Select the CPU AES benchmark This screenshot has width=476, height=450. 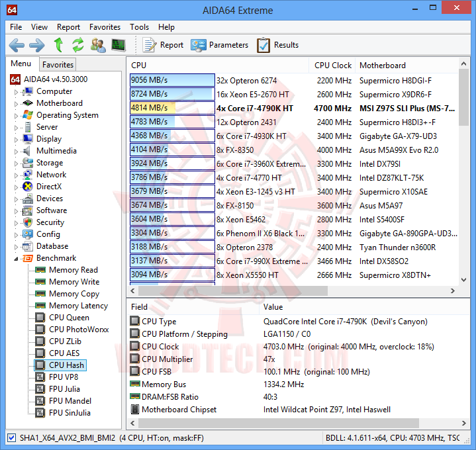click(x=64, y=353)
